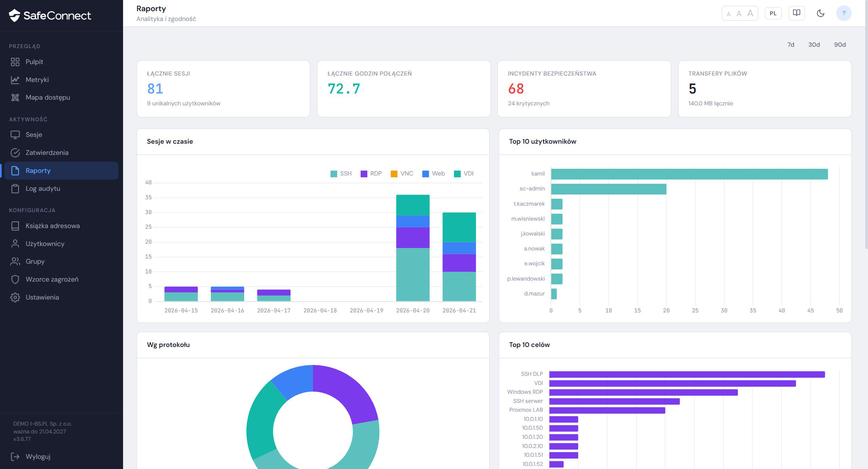Screen dimensions: 868x469
Task: Open Log audytu
Action: point(61,188)
